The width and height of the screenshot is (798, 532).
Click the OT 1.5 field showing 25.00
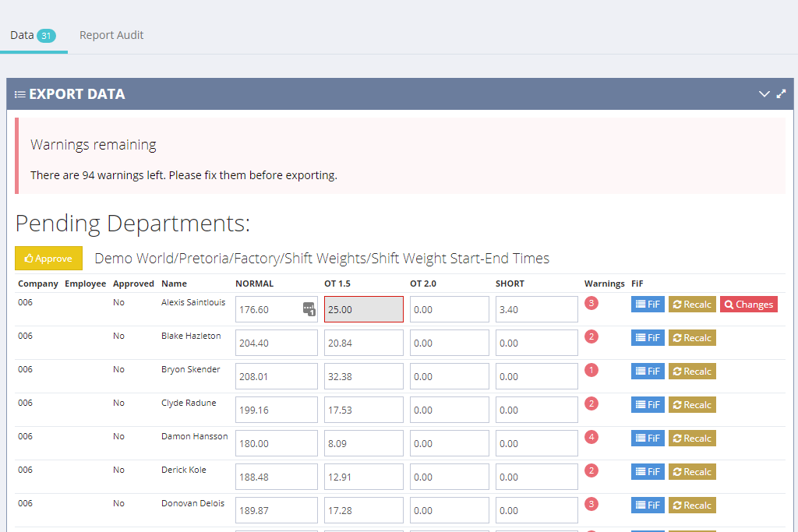[363, 309]
